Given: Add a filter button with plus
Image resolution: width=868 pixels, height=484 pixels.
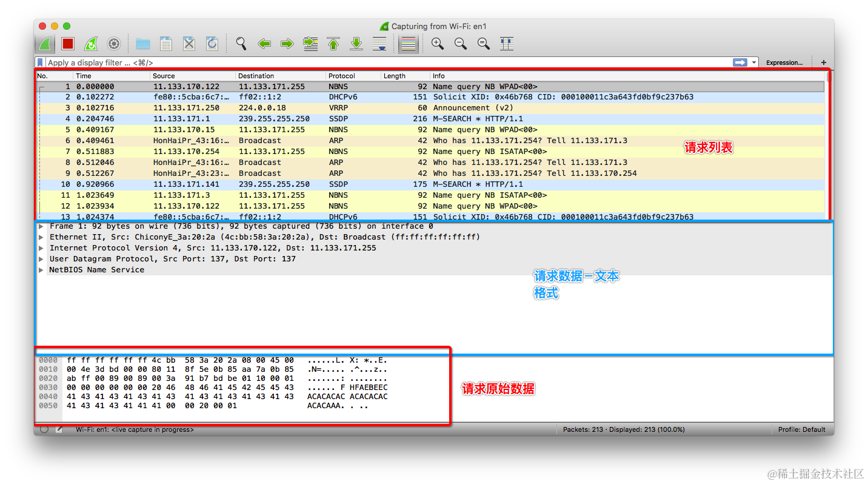Looking at the screenshot, I should [824, 62].
